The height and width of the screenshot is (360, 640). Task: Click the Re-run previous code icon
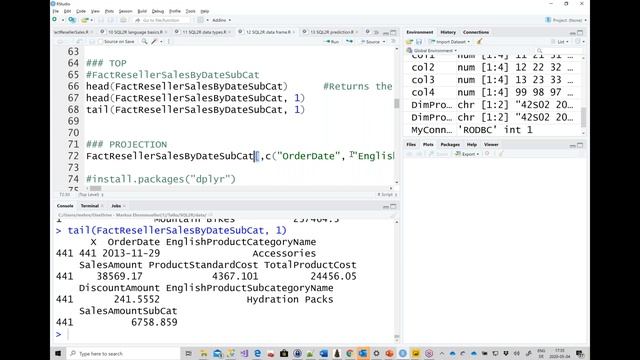[349, 42]
